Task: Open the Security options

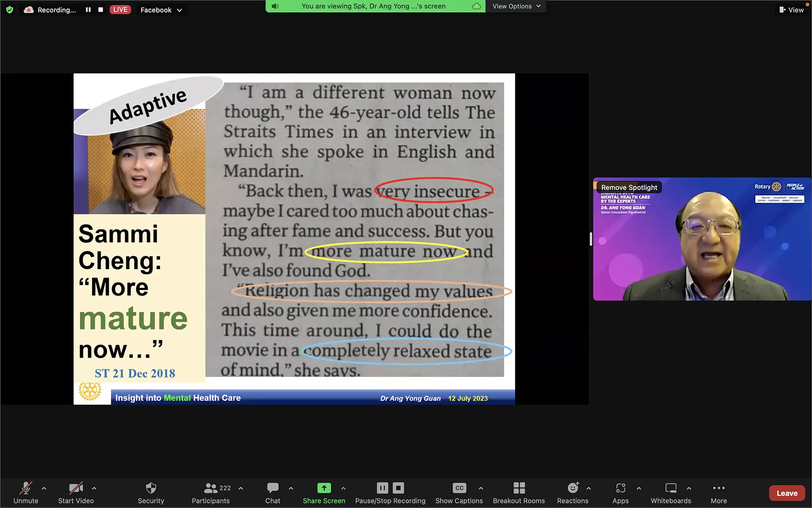Action: point(151,493)
